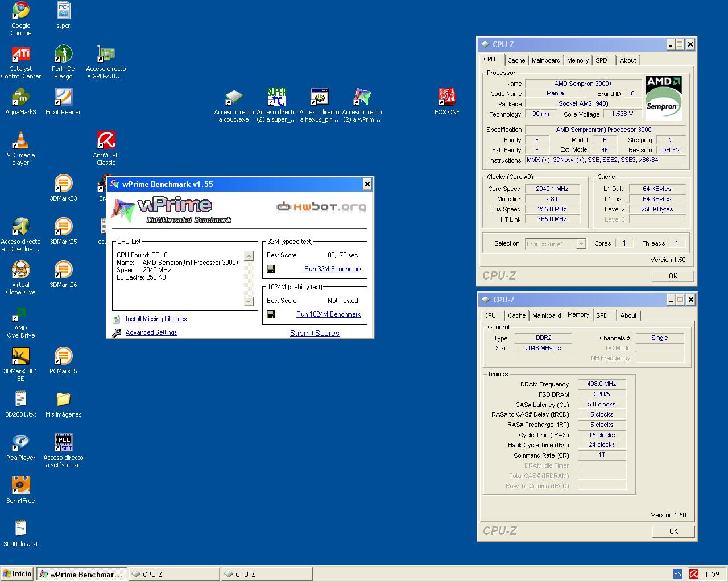728x582 pixels.
Task: Launch 3DMark06 desktop icon
Action: [63, 269]
